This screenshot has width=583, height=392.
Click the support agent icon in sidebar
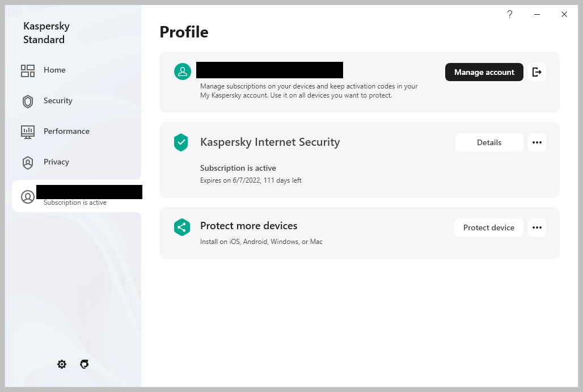85,364
